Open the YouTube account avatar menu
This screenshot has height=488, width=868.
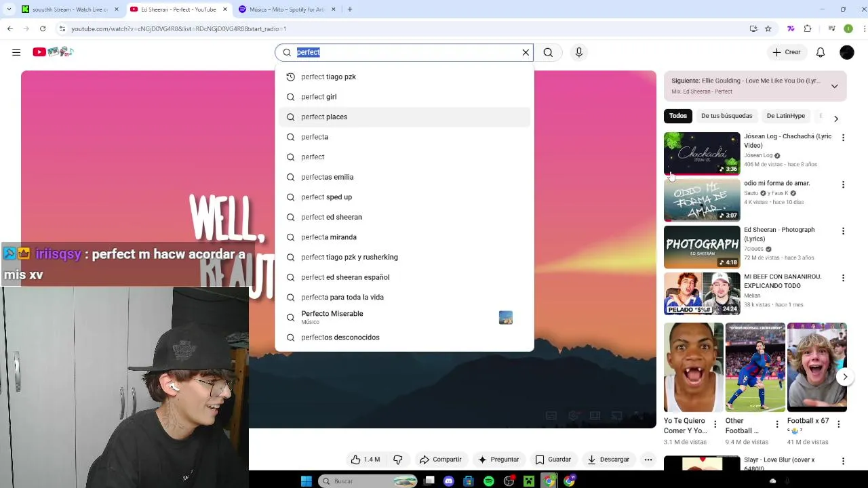847,52
